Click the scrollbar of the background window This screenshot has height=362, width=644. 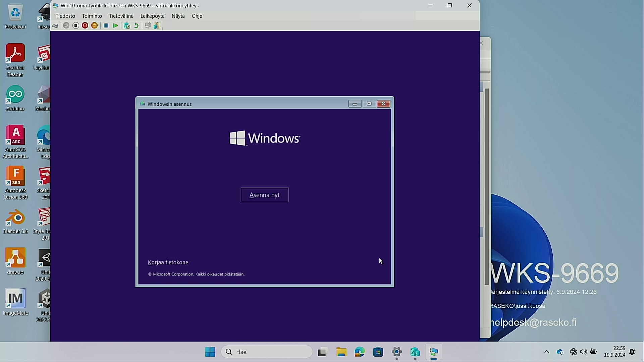(487, 187)
